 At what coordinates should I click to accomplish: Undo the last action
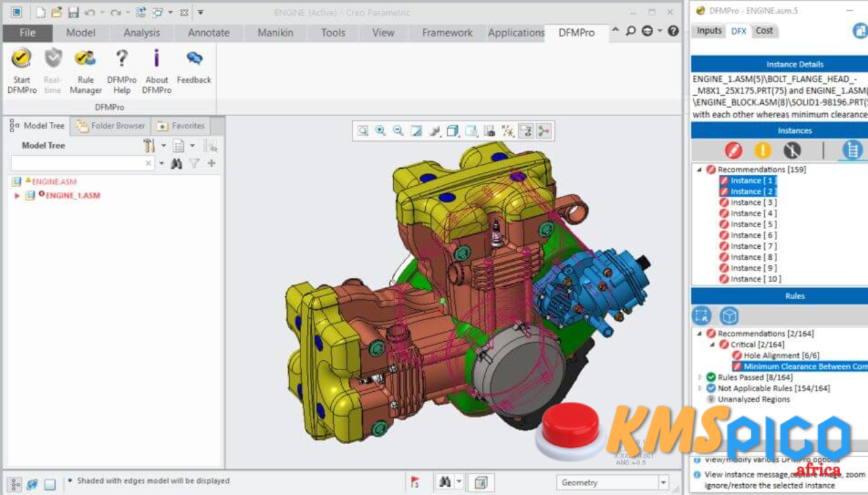click(90, 12)
